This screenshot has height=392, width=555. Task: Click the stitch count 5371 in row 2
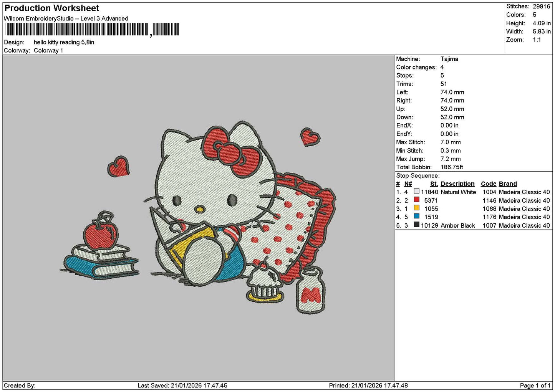point(431,200)
